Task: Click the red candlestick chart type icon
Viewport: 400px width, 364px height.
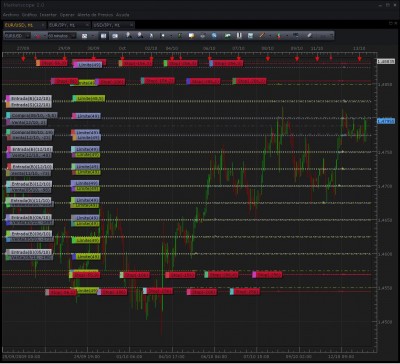Action: tap(38, 36)
